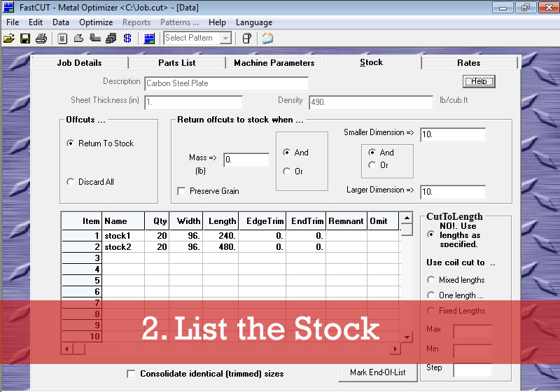Click the Mark End-Of-List button
560x392 pixels.
377,372
